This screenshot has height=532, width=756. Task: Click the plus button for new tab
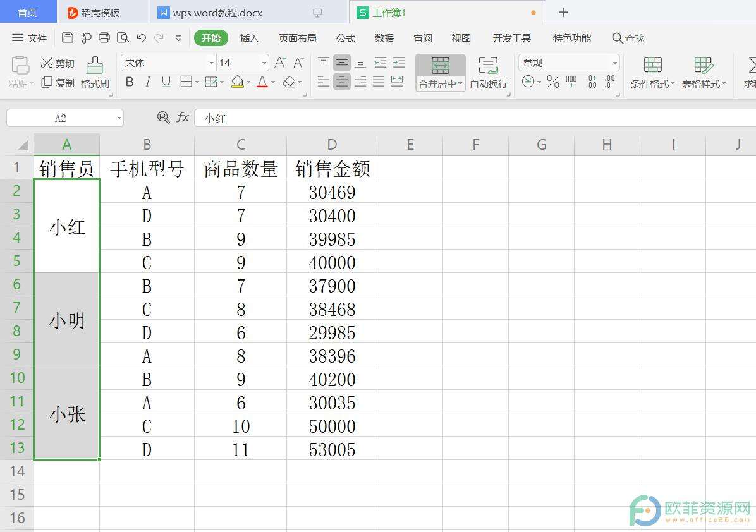coord(563,13)
